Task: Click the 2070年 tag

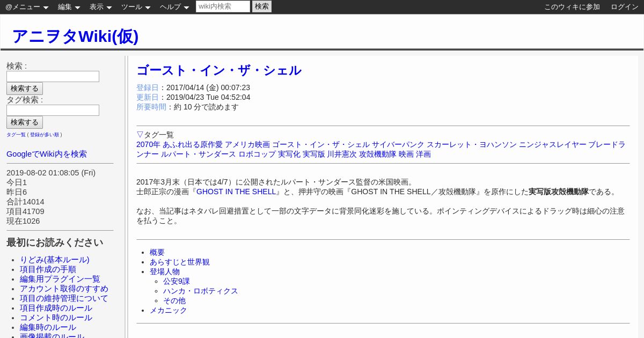Action: (148, 144)
